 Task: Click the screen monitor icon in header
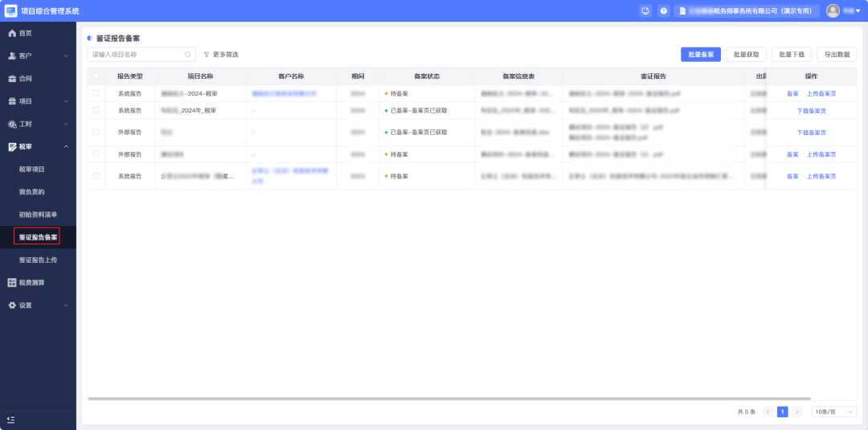pyautogui.click(x=645, y=11)
